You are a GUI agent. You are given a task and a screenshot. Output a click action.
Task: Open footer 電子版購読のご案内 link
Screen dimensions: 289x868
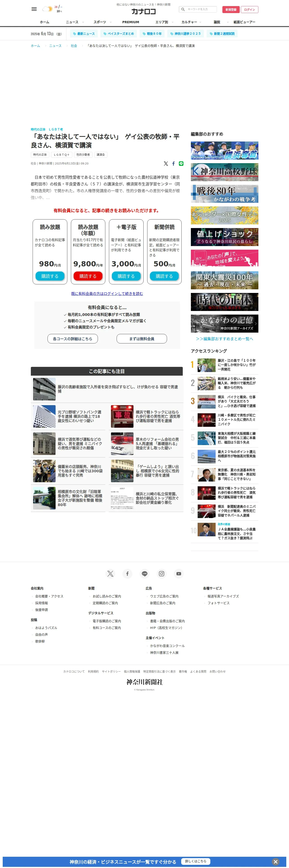107,621
